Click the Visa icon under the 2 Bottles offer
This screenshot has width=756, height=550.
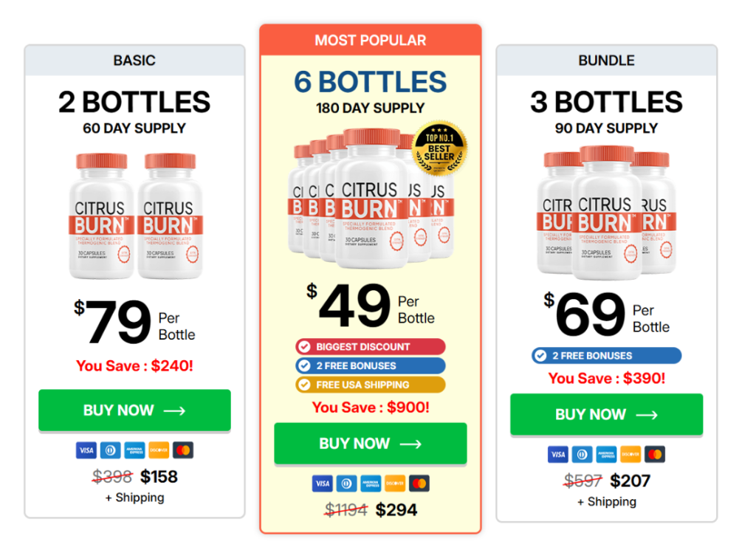86,450
